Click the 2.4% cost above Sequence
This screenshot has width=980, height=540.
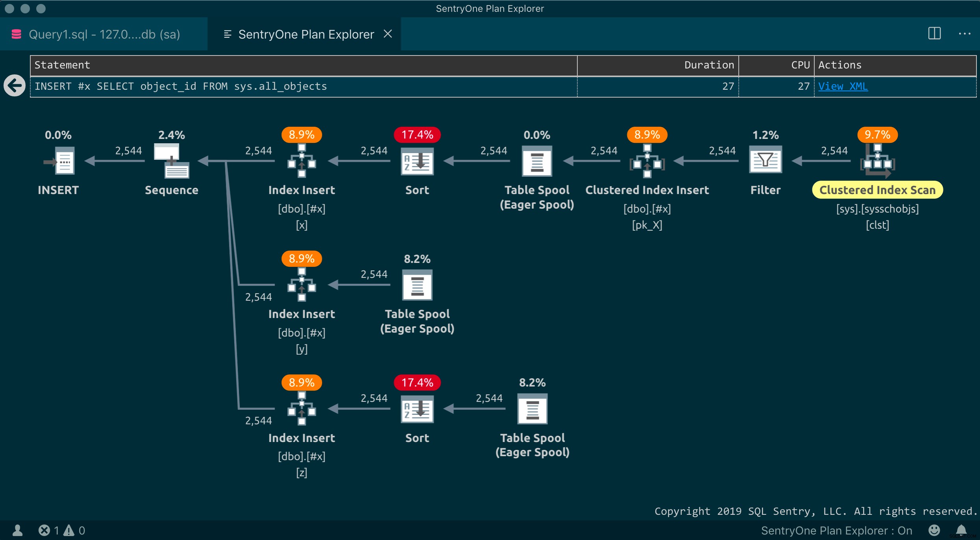pos(172,135)
